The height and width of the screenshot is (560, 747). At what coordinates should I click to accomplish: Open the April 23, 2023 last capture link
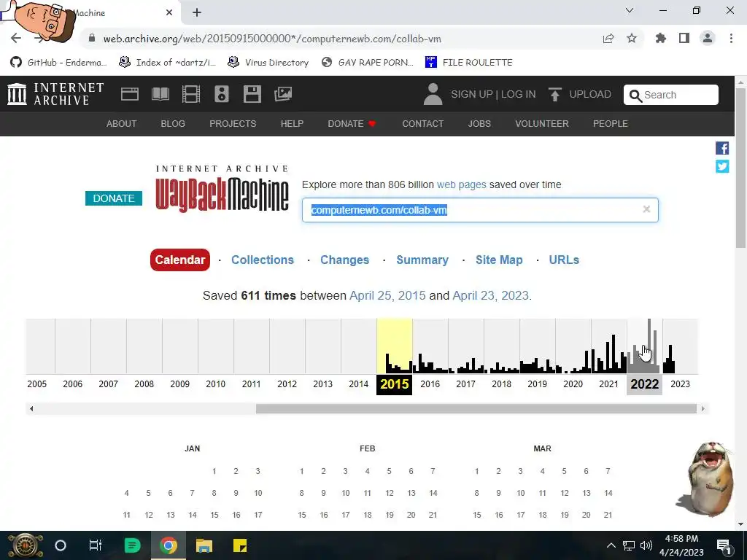click(491, 296)
